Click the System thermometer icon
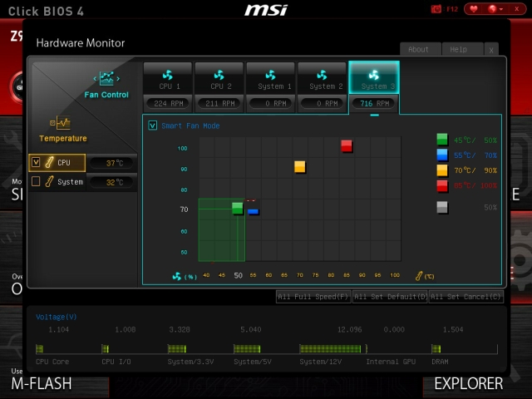The image size is (532, 399). (x=49, y=181)
